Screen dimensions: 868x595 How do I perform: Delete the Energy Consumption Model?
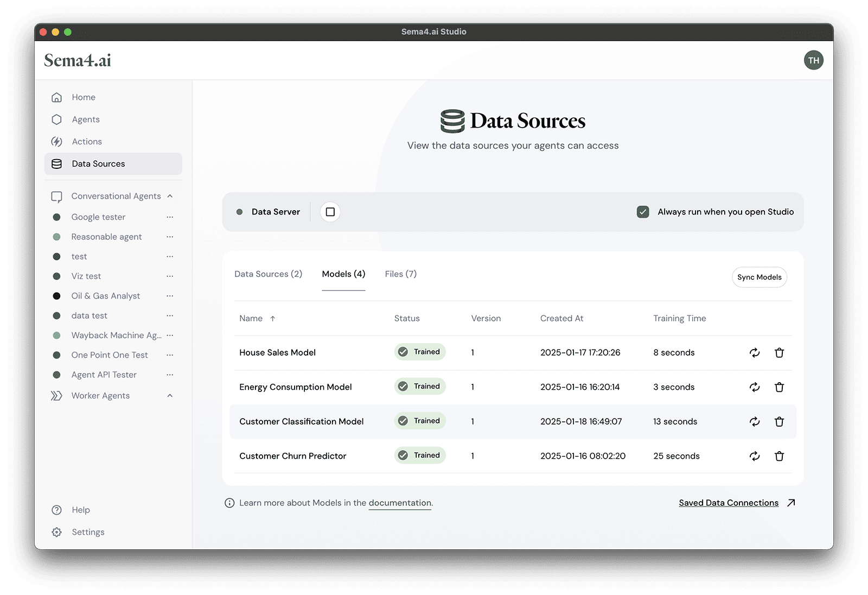779,387
